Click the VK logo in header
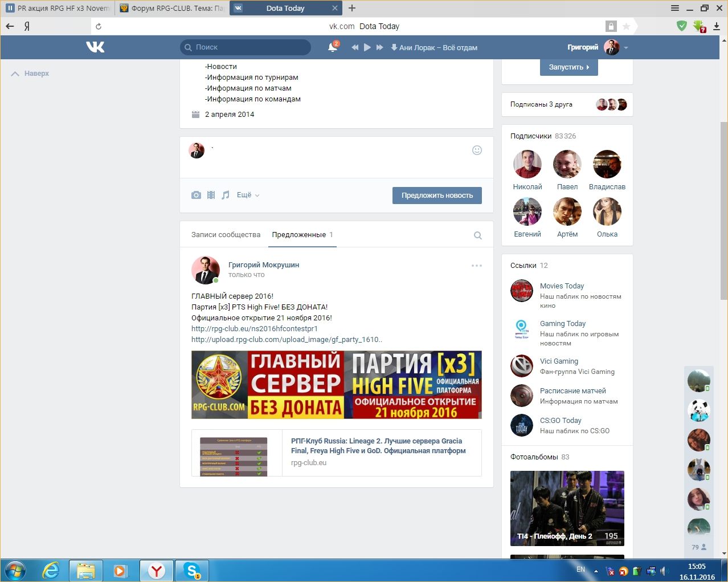 coord(95,47)
